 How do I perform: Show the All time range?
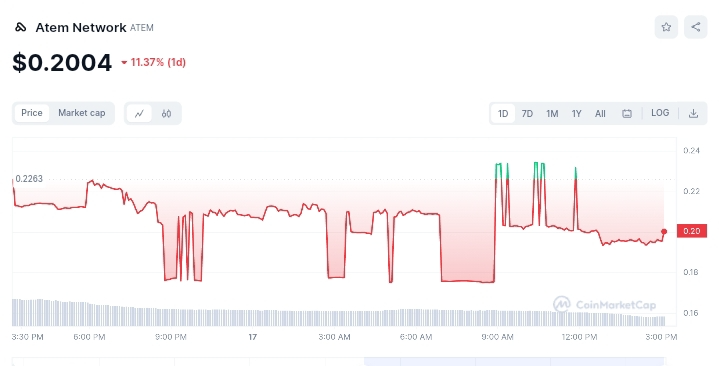tap(600, 113)
